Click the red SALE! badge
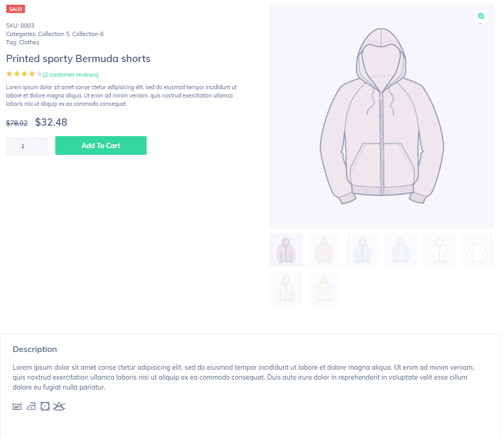Image resolution: width=504 pixels, height=438 pixels. pos(16,9)
